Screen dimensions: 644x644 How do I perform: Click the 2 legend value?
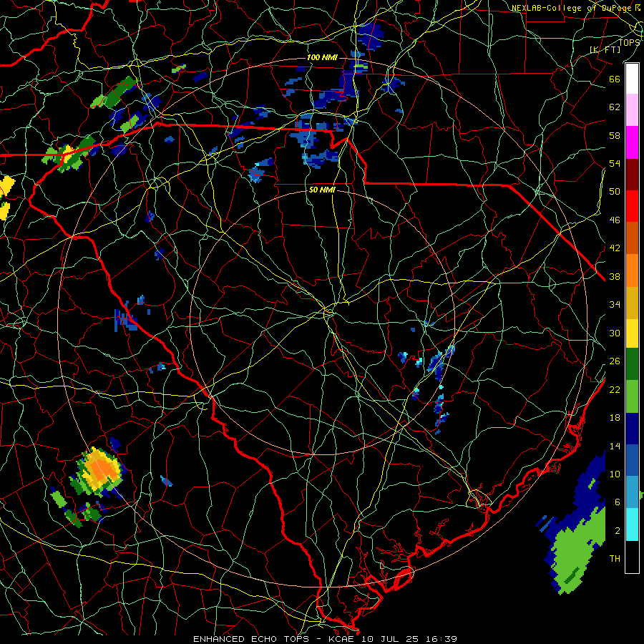pyautogui.click(x=618, y=530)
